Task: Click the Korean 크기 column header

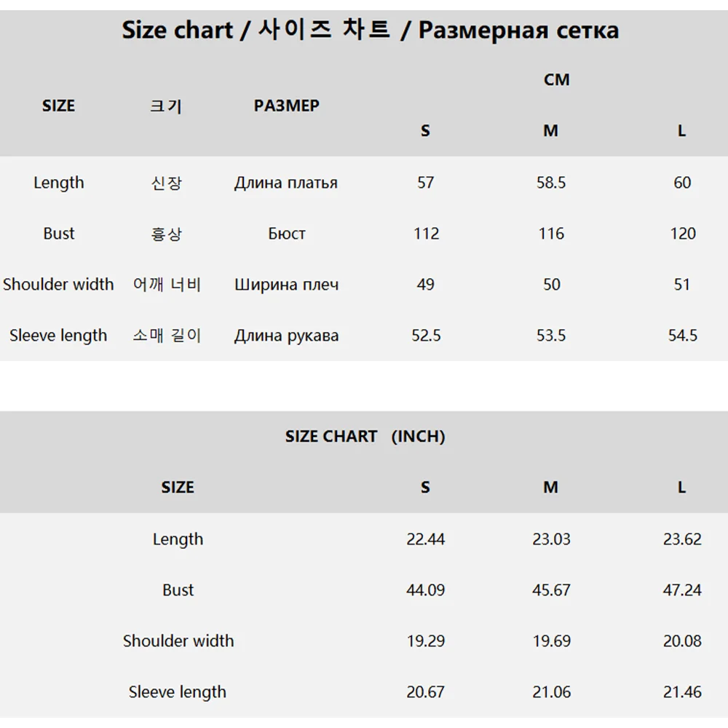Action: [x=166, y=106]
